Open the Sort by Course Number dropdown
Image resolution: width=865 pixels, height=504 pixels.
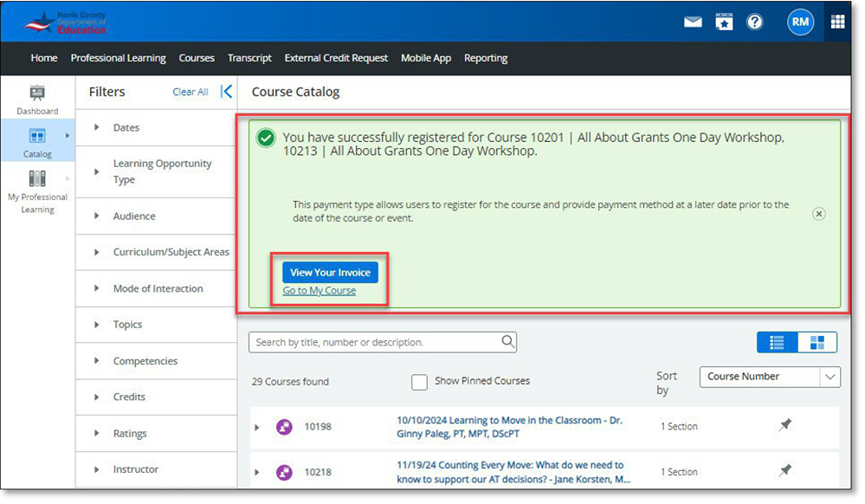pyautogui.click(x=769, y=377)
